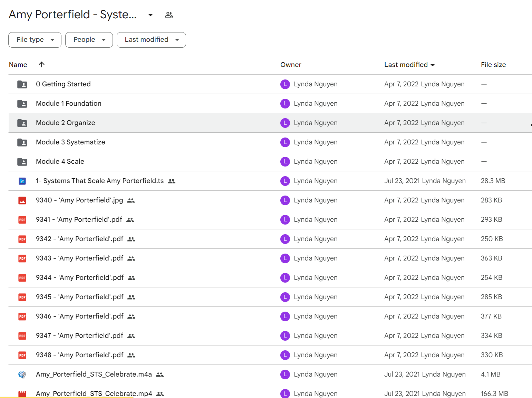Viewport: 532px width, 398px height.
Task: Click the 4.1 MB file size cell
Action: [491, 374]
